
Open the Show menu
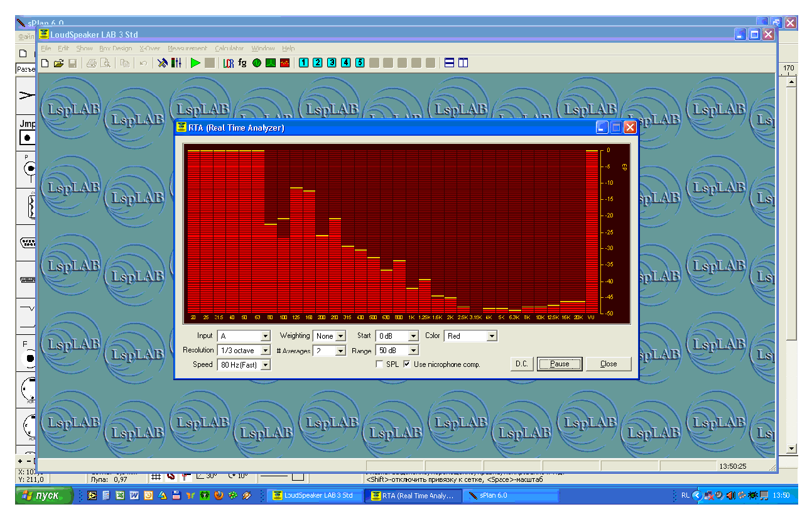[84, 48]
